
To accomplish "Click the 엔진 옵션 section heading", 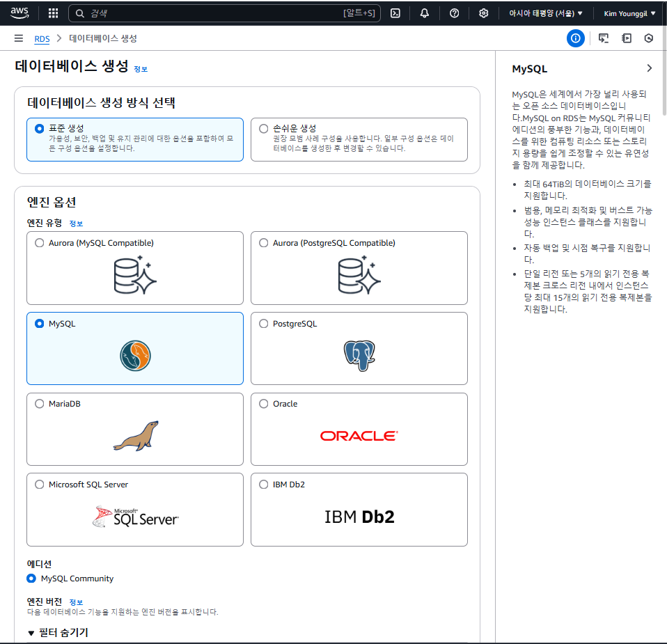I will pos(52,202).
